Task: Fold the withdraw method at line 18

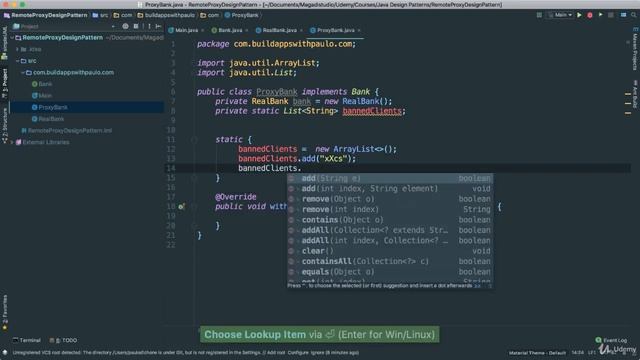Action: pos(194,207)
